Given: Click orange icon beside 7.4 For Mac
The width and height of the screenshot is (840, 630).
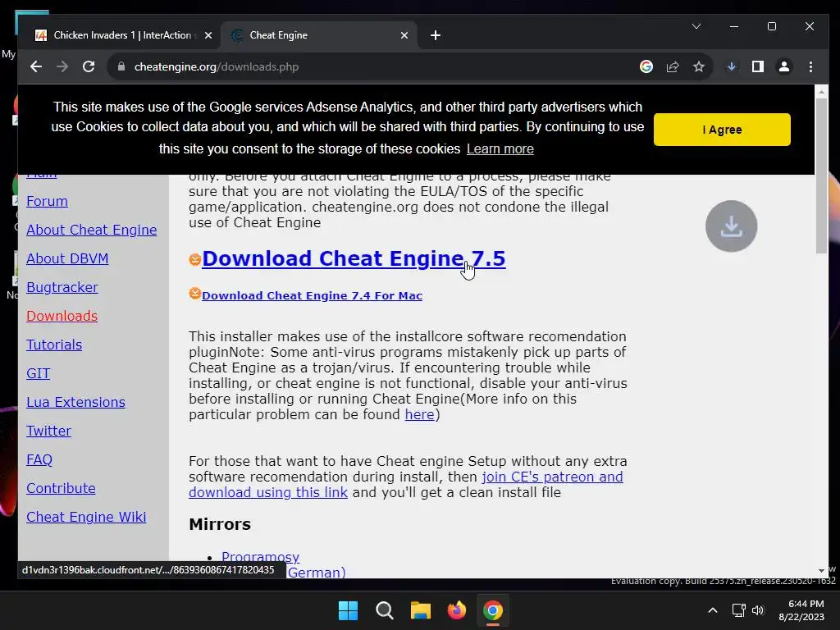Looking at the screenshot, I should pyautogui.click(x=195, y=294).
